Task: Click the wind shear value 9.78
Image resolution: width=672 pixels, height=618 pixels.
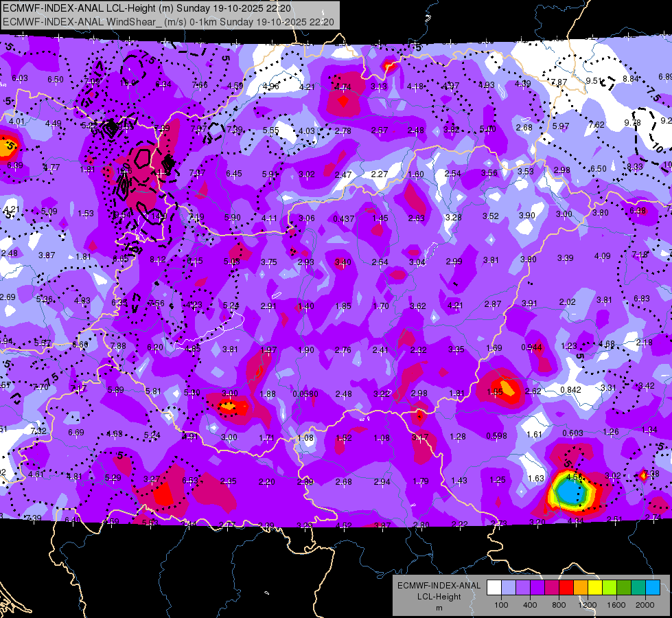Action: tap(633, 123)
